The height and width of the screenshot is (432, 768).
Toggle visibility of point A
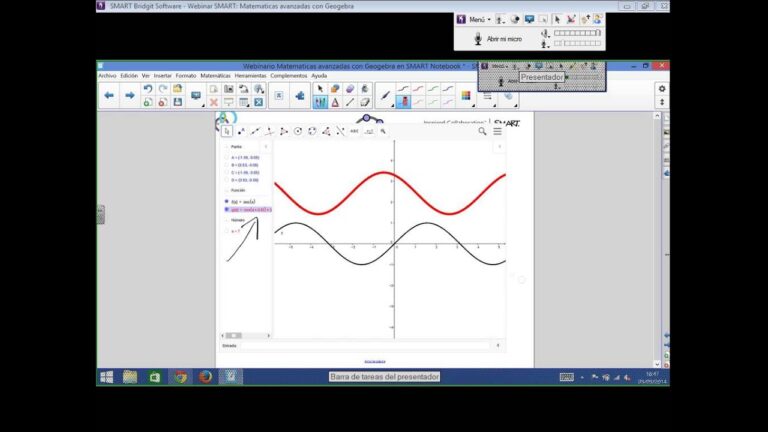click(227, 158)
